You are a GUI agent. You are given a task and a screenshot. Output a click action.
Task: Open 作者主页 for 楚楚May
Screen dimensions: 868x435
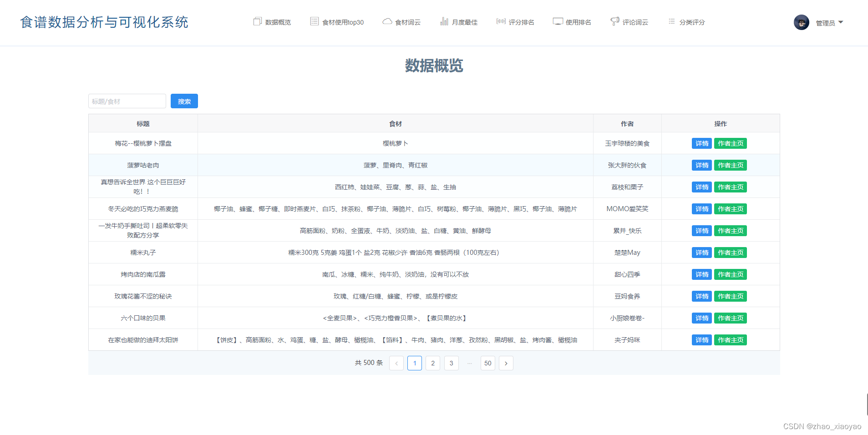click(731, 253)
